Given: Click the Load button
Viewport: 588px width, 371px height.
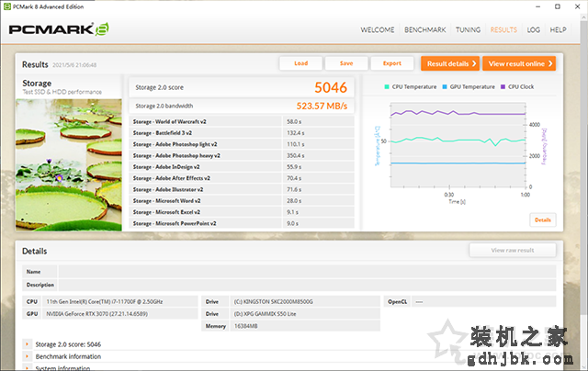Looking at the screenshot, I should click(300, 63).
